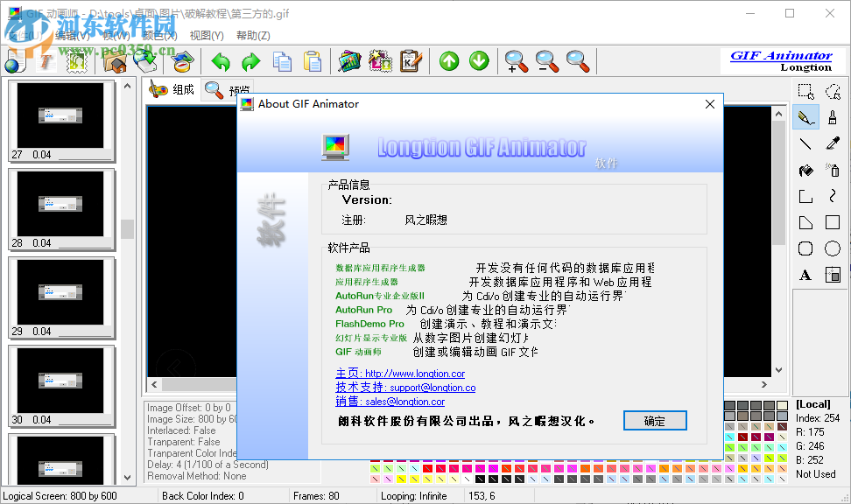
Task: Select the rectangular selection tool
Action: [805, 90]
